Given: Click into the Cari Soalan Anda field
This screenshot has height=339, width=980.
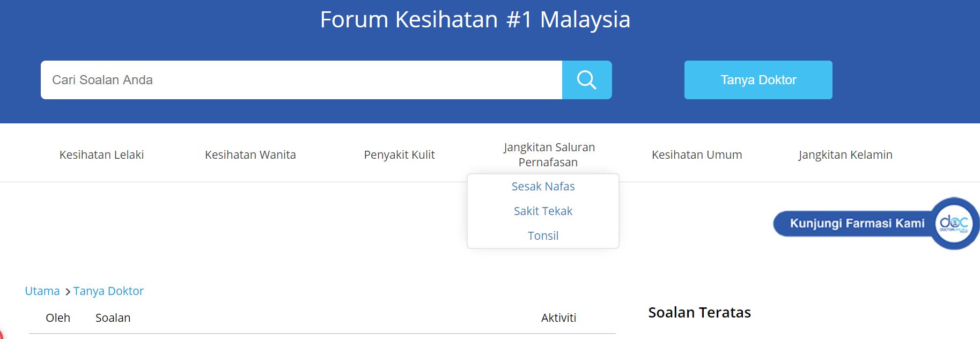Looking at the screenshot, I should pos(301,80).
